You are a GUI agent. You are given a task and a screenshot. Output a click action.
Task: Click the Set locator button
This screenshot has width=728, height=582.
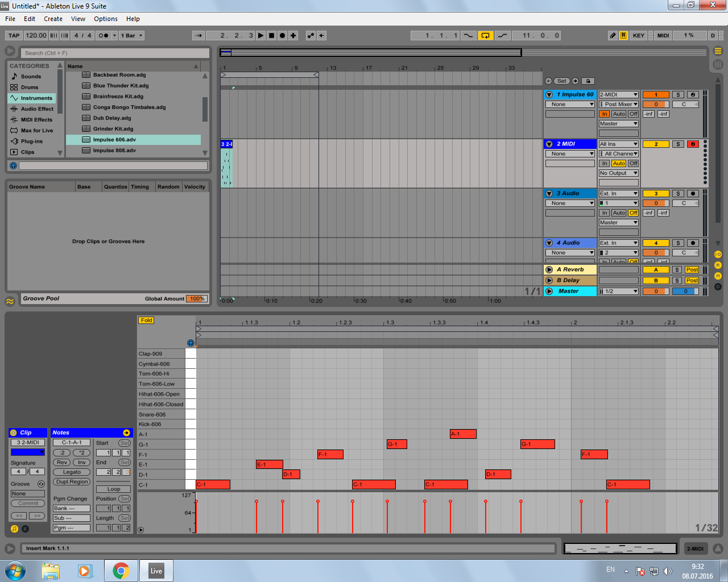click(561, 81)
